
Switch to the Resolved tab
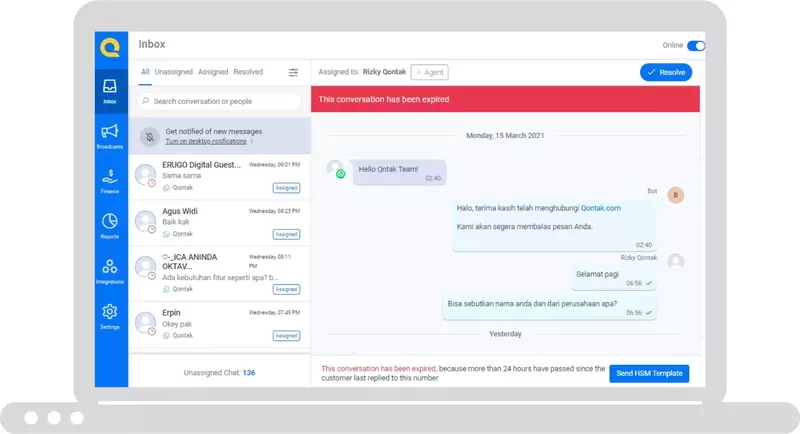coord(248,72)
